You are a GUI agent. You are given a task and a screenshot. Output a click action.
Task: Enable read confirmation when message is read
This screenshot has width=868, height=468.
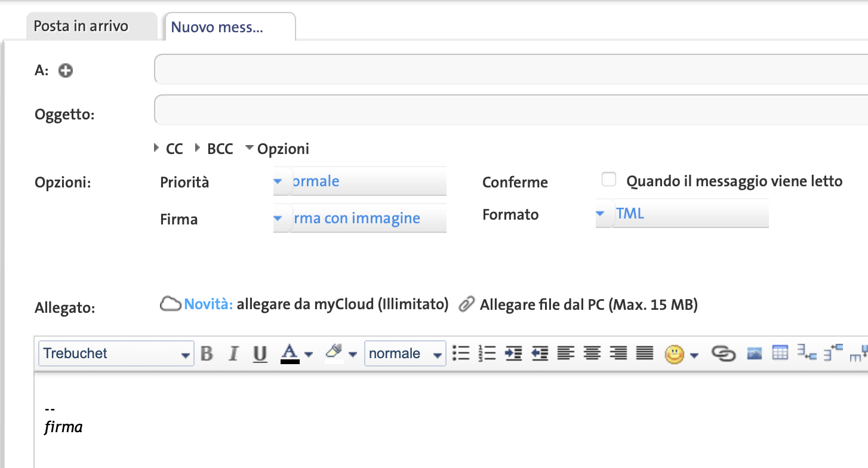click(x=608, y=180)
